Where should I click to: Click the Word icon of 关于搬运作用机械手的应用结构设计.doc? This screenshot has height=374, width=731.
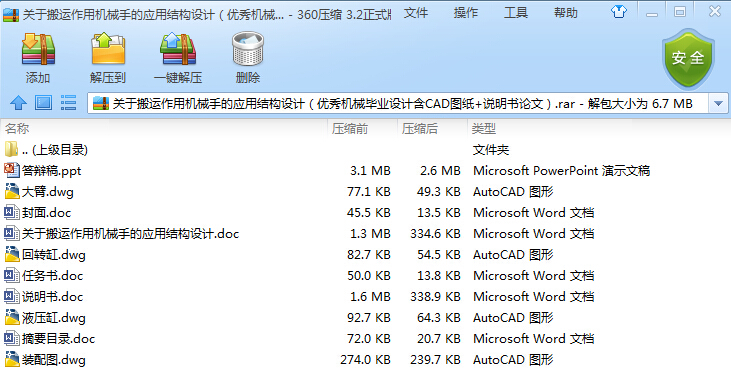point(11,233)
